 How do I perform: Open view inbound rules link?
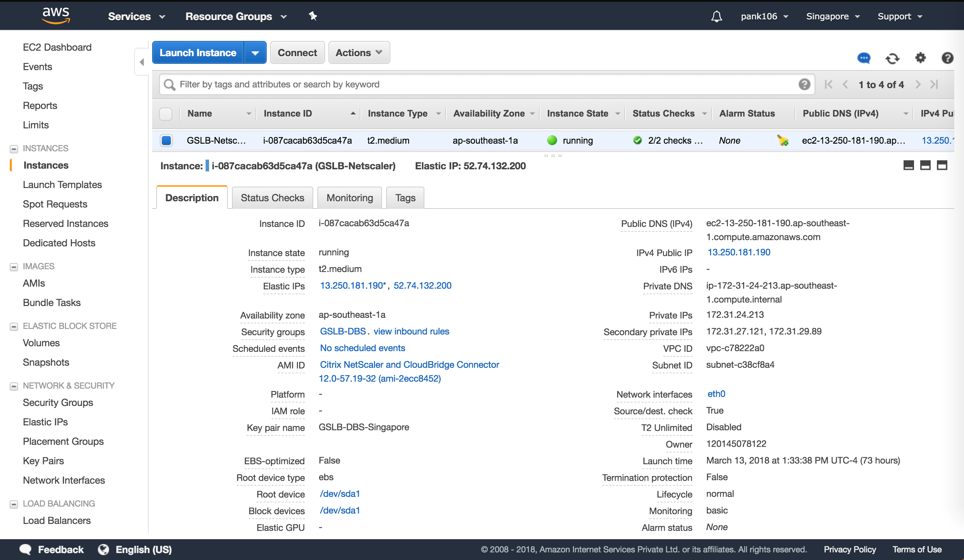[x=411, y=331]
